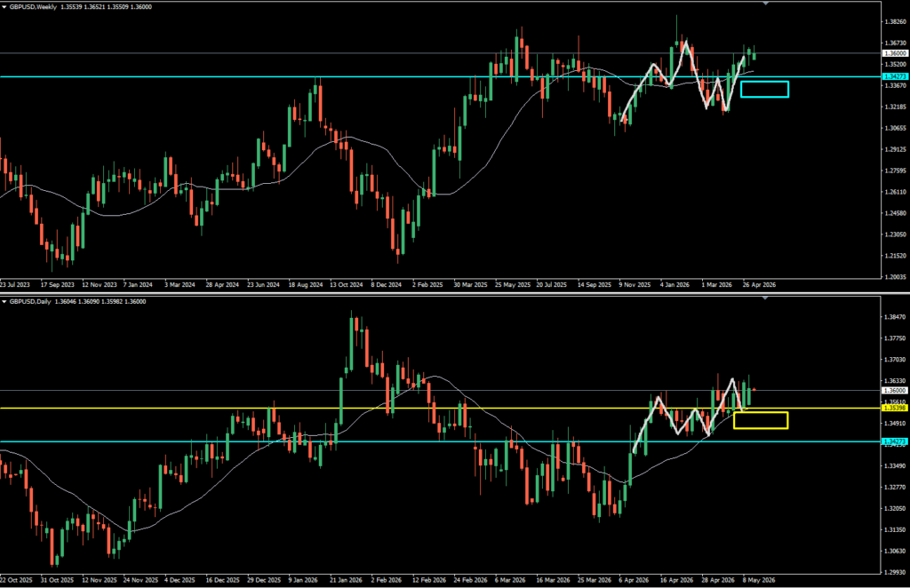This screenshot has width=910, height=588.
Task: Click the cyan 1.34273 price tag on Daily chart
Action: (x=894, y=441)
